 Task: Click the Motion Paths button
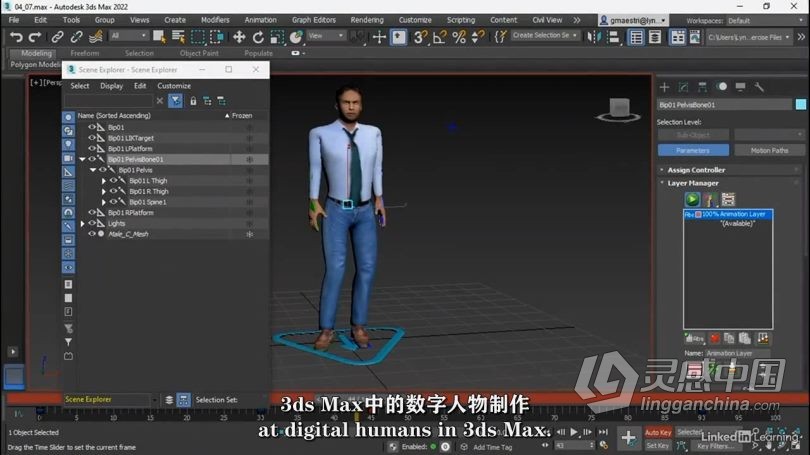(x=769, y=150)
